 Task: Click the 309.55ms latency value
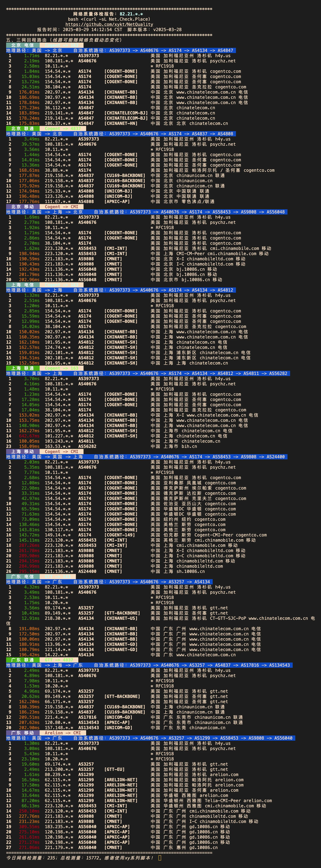click(x=29, y=827)
